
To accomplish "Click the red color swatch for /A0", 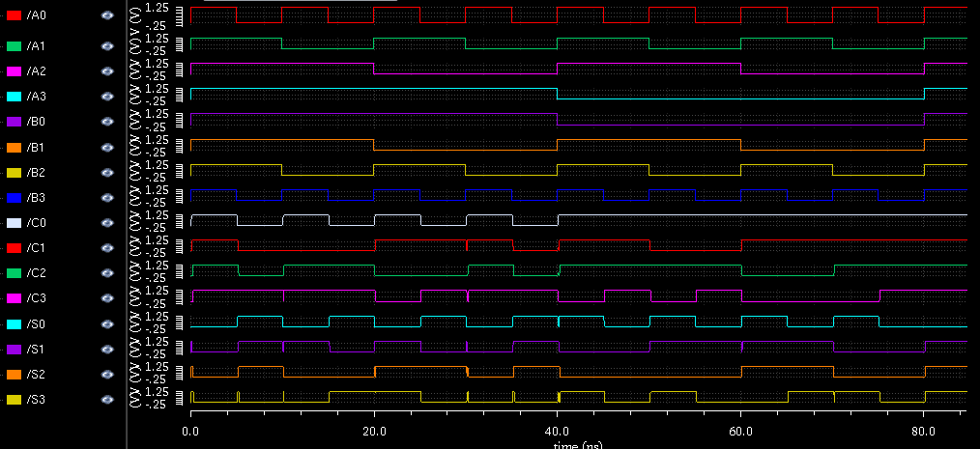I will (14, 16).
